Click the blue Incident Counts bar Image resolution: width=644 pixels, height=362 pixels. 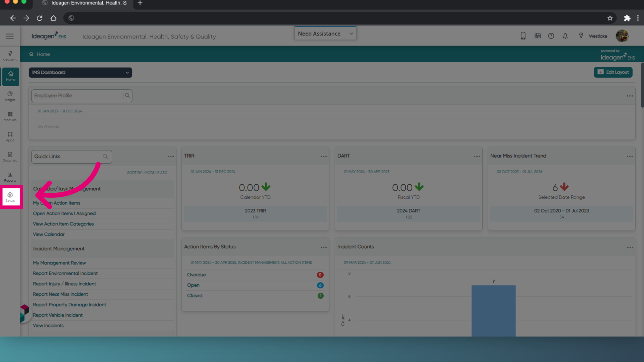[x=493, y=311]
